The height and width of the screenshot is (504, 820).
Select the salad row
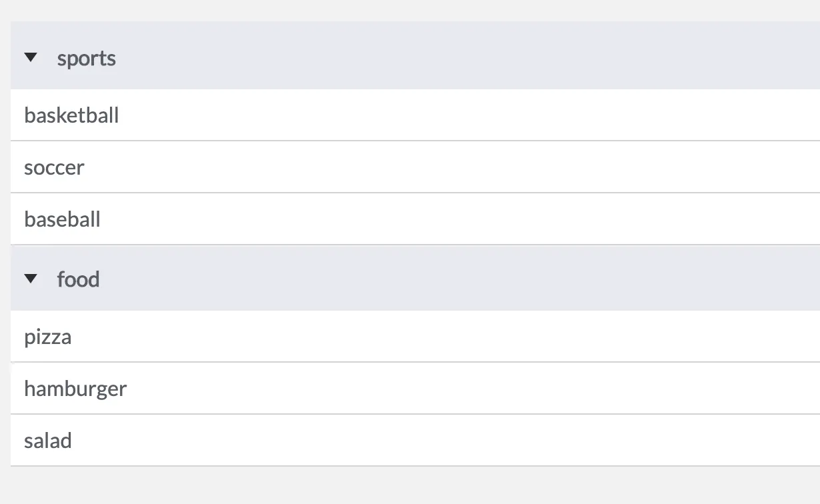click(x=415, y=440)
